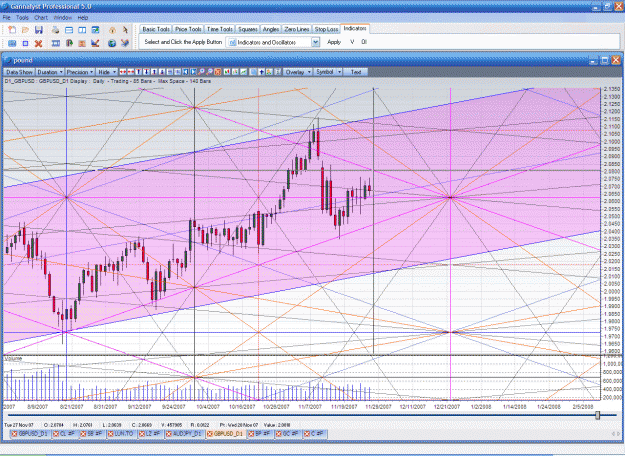Open the Precision dropdown
This screenshot has height=456, width=625.
(80, 72)
